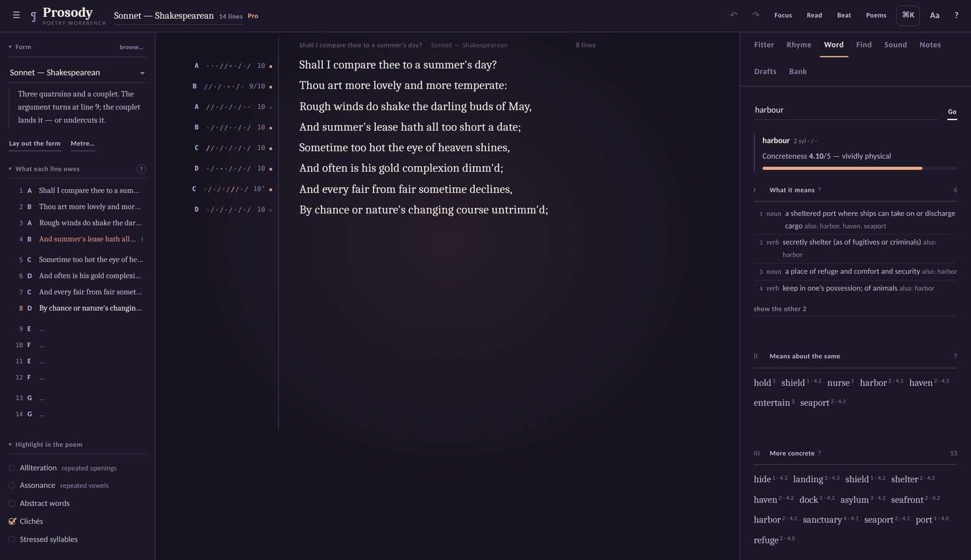
Task: Click the Pro badge in the header
Action: tap(253, 16)
